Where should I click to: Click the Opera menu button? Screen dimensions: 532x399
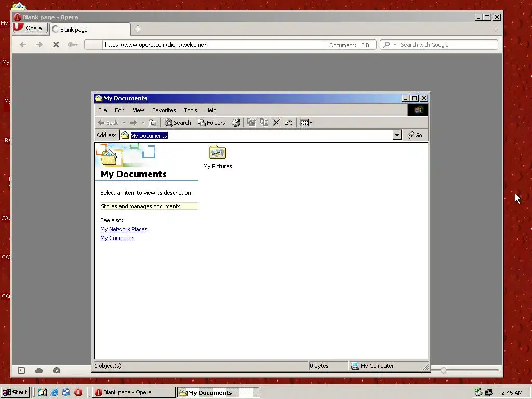pyautogui.click(x=30, y=28)
